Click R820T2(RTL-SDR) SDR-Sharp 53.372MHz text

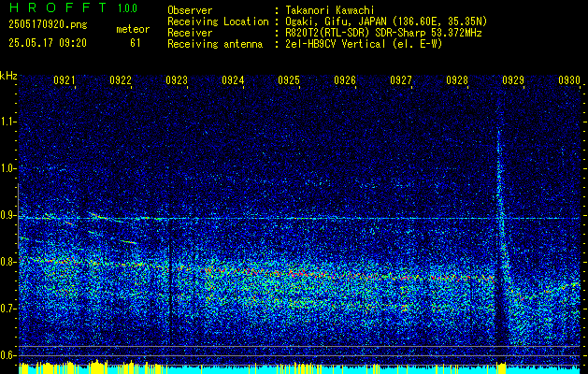pyautogui.click(x=383, y=33)
